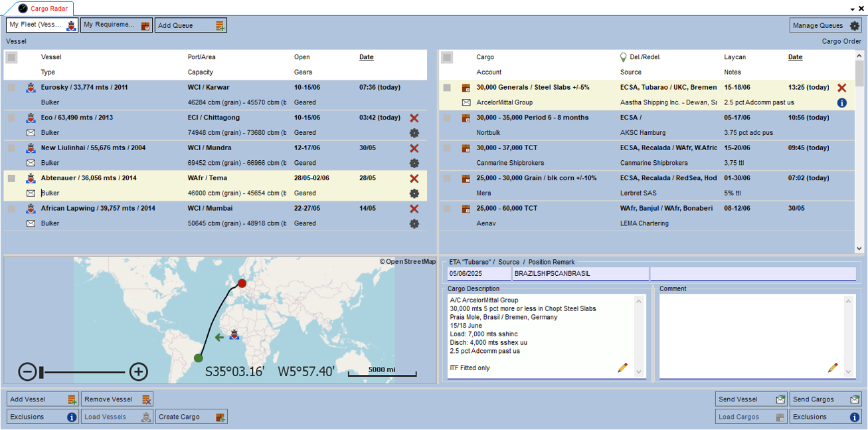Tick checkbox for 30,000 - 37,000 TCT
The height and width of the screenshot is (430, 868).
[x=447, y=148]
